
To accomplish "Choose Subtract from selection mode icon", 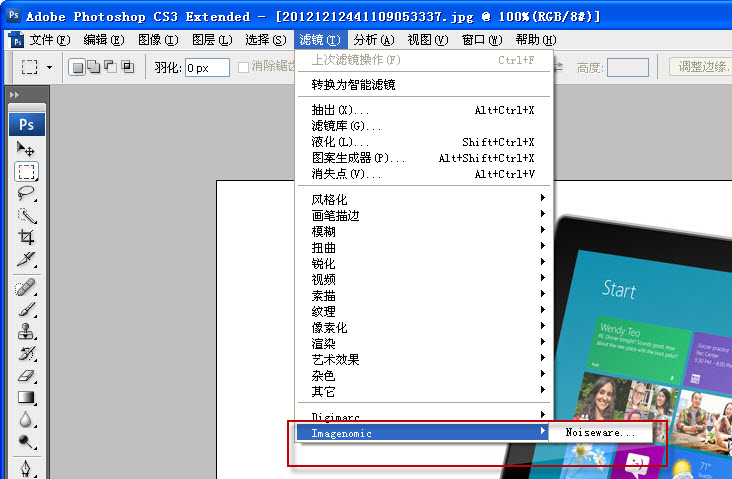I will 111,67.
